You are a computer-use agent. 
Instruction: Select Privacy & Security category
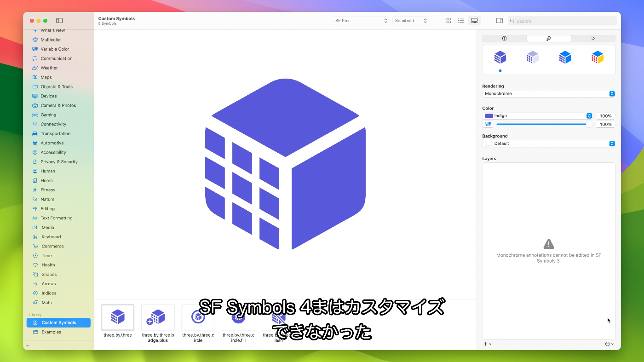point(58,162)
